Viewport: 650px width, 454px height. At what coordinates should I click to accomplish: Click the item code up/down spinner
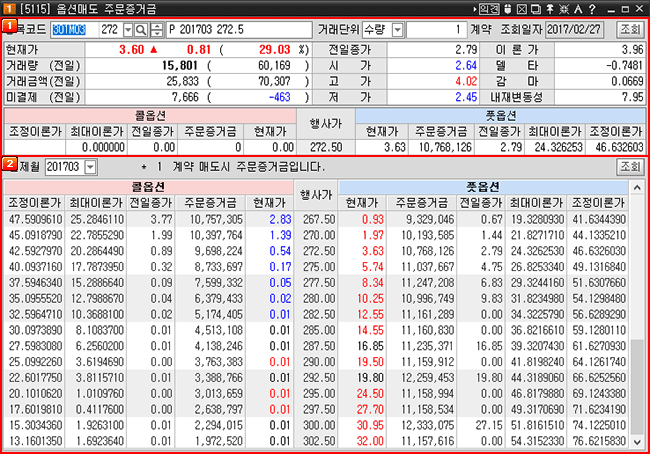[156, 30]
